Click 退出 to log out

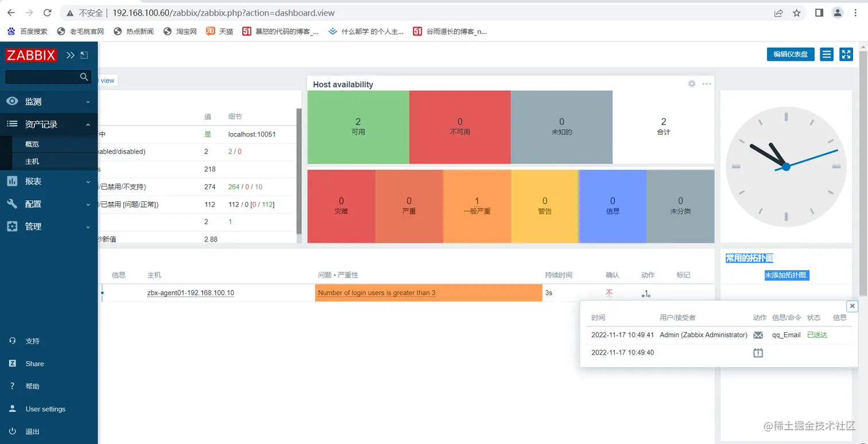pos(33,431)
